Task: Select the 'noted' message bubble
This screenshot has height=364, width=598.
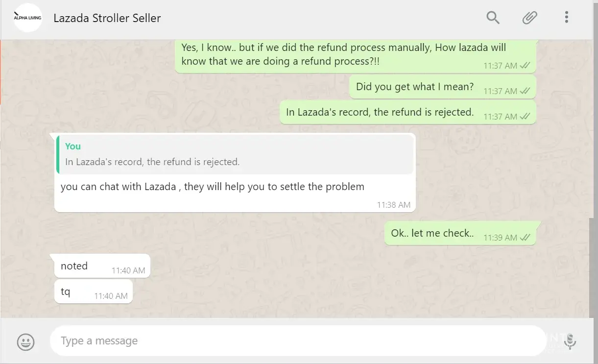Action: (74, 266)
